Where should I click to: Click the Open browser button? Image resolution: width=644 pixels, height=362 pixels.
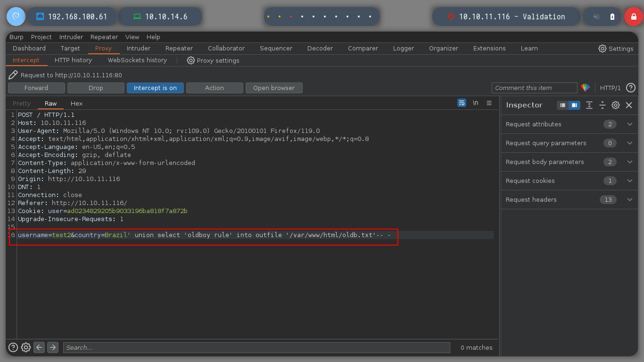(274, 88)
